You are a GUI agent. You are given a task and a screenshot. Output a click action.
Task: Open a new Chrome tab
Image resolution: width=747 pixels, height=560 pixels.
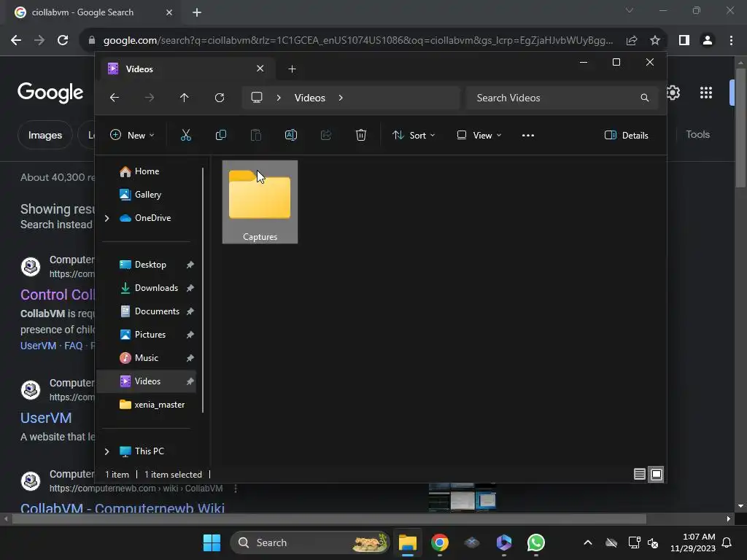click(197, 12)
